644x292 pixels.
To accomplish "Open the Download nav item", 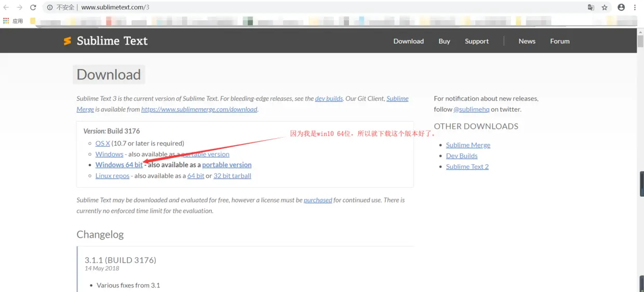I will click(x=408, y=41).
